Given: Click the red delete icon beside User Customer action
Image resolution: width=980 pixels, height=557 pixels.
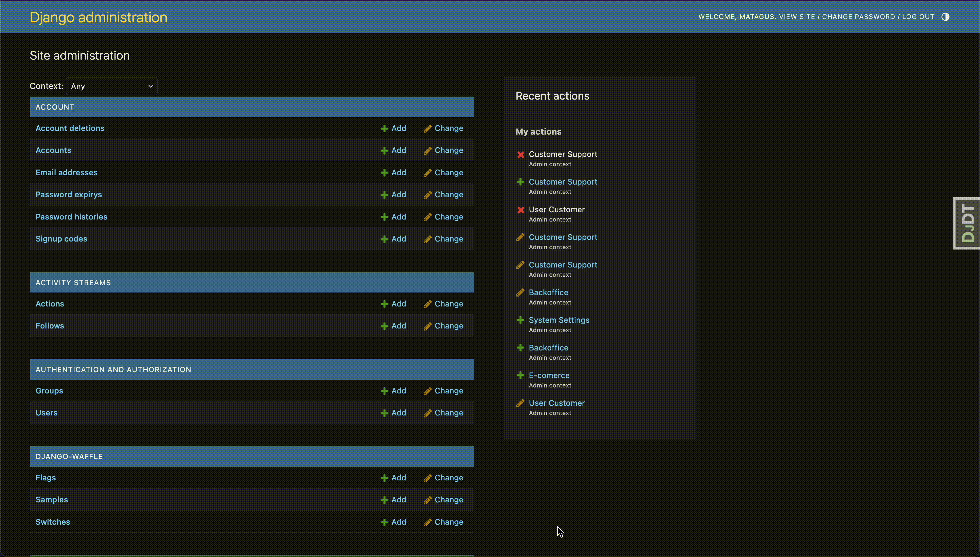Looking at the screenshot, I should pos(520,210).
